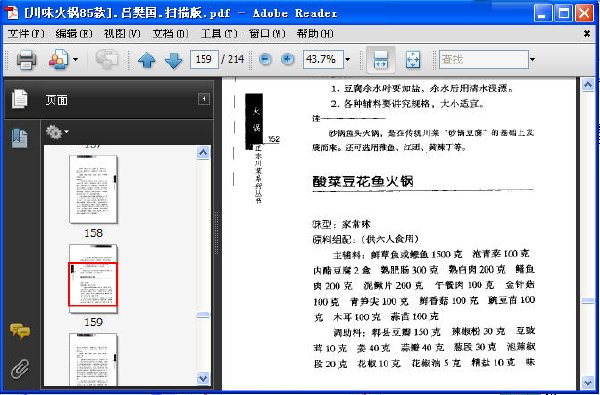Click the panel splitter grip handle
Screen dimensions: 600x395
click(x=217, y=233)
